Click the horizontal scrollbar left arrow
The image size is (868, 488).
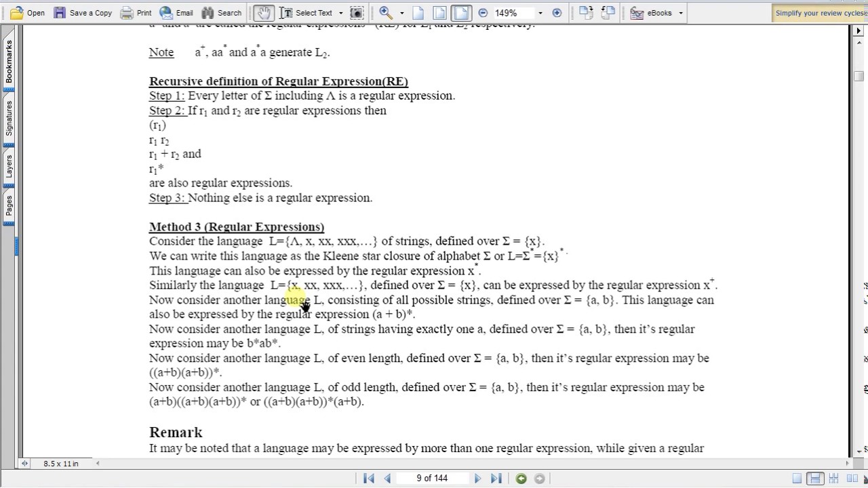pyautogui.click(x=98, y=464)
